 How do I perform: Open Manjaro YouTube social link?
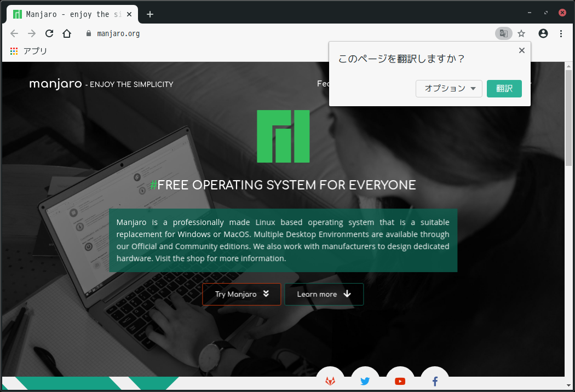(400, 381)
